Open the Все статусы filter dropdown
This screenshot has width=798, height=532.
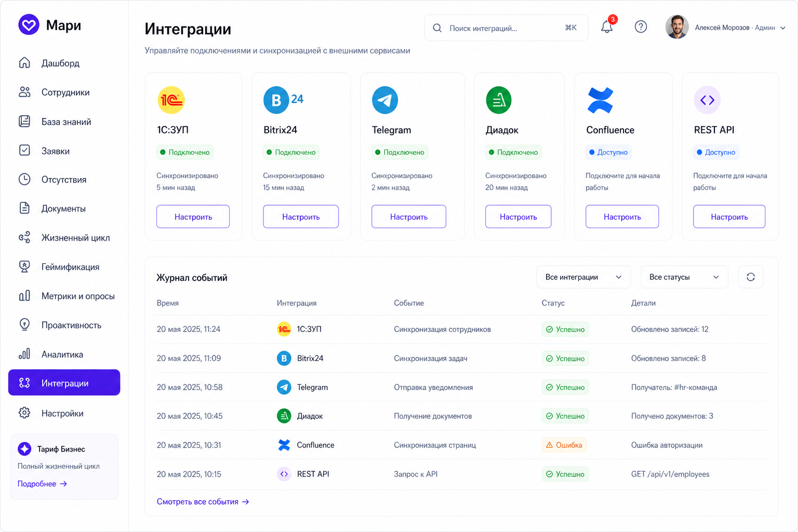click(684, 277)
